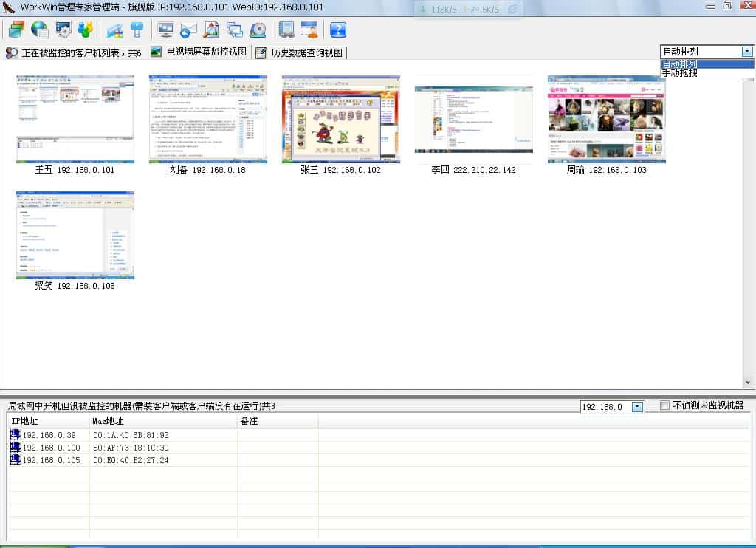Click the colorful users group icon
The width and height of the screenshot is (756, 548).
tap(86, 30)
